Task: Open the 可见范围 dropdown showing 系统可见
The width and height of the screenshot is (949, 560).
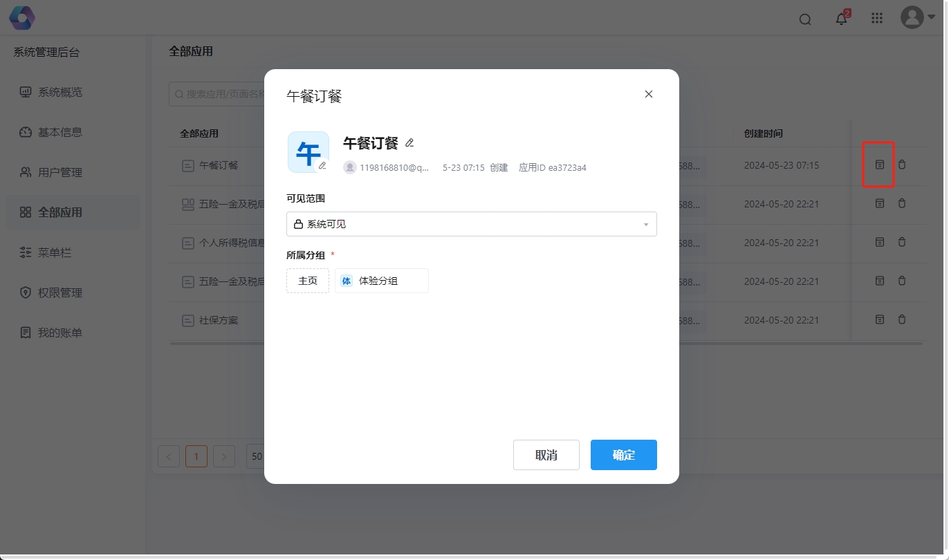Action: point(472,224)
